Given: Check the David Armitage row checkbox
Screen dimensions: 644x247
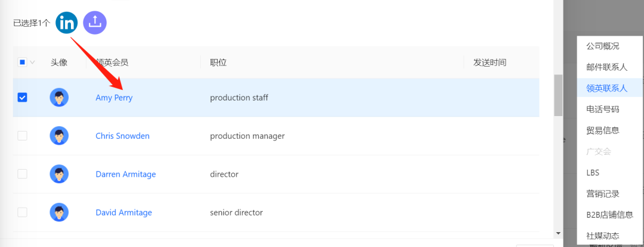Looking at the screenshot, I should pos(22,212).
